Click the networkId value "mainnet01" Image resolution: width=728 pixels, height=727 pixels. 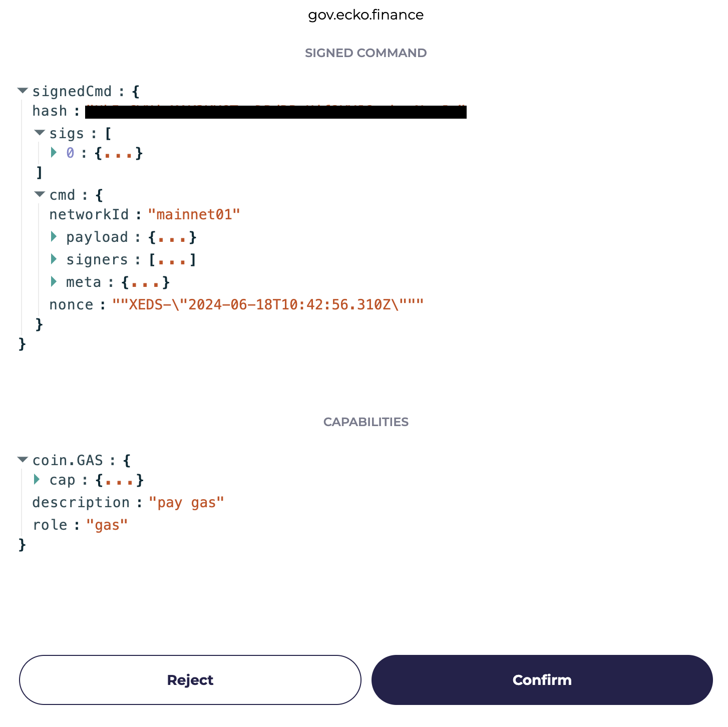194,215
